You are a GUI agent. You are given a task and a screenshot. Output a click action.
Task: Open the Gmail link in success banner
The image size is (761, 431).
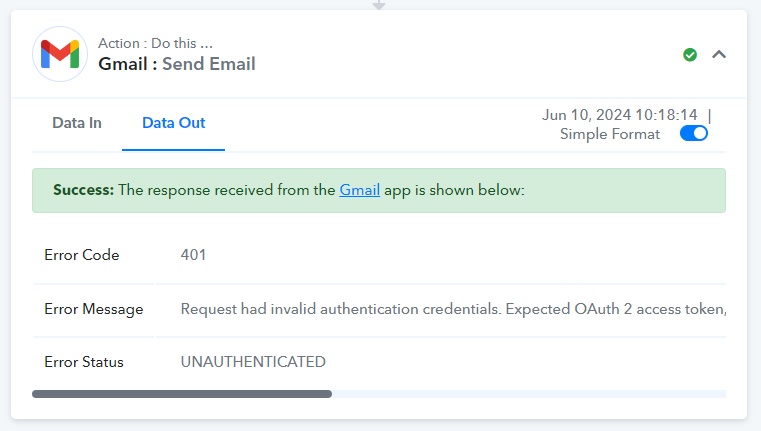pyautogui.click(x=359, y=190)
